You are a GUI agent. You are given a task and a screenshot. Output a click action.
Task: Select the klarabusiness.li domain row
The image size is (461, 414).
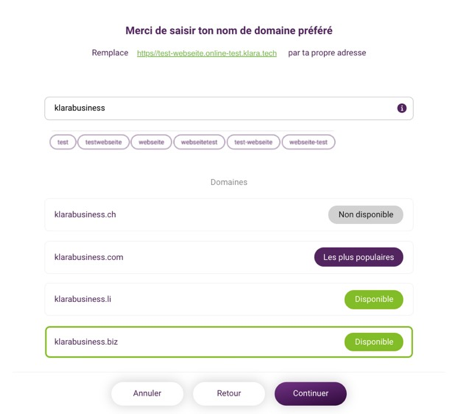[229, 299]
